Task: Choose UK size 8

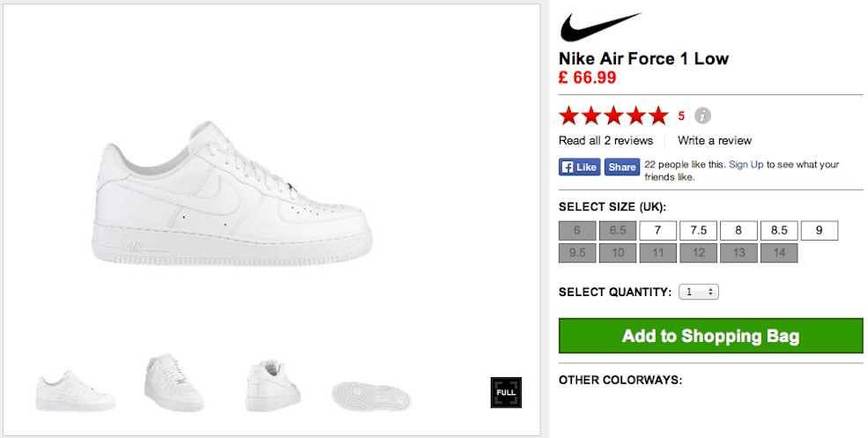Action: (738, 231)
